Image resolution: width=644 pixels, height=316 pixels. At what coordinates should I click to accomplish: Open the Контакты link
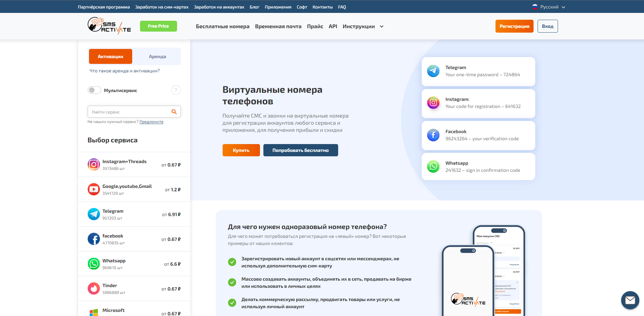tap(323, 7)
